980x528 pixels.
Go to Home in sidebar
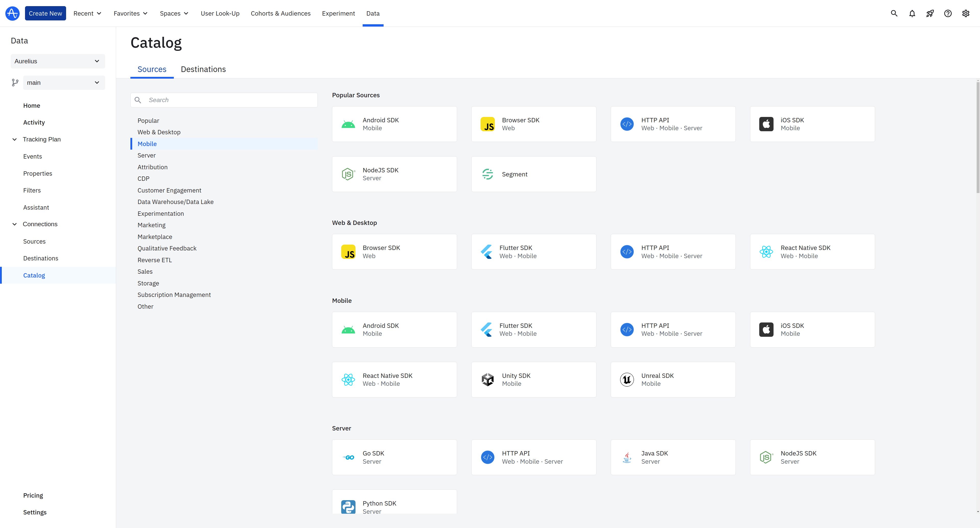32,105
